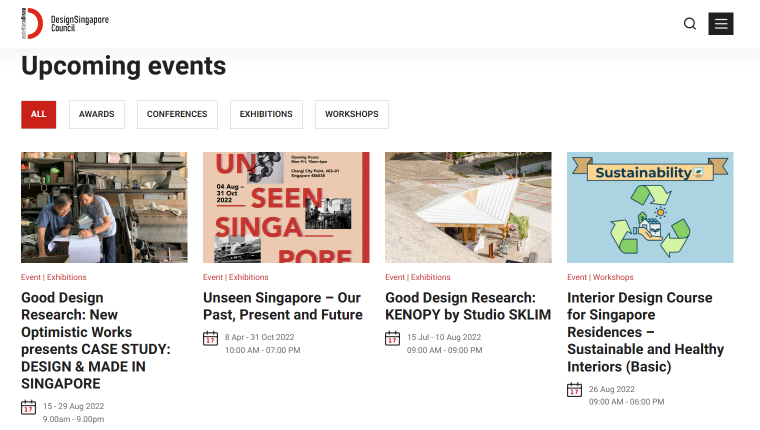
Task: Click calendar icon beside 26 Aug 2022
Action: pos(574,390)
